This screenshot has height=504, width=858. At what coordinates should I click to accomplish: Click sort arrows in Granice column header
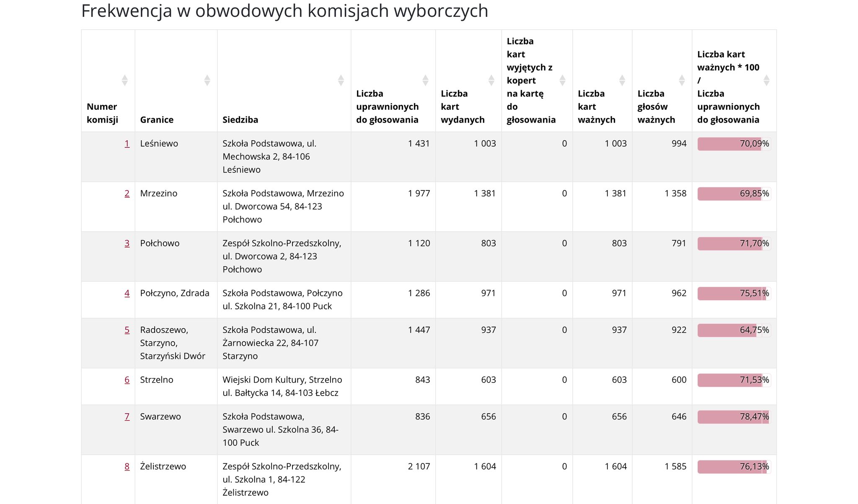(207, 80)
